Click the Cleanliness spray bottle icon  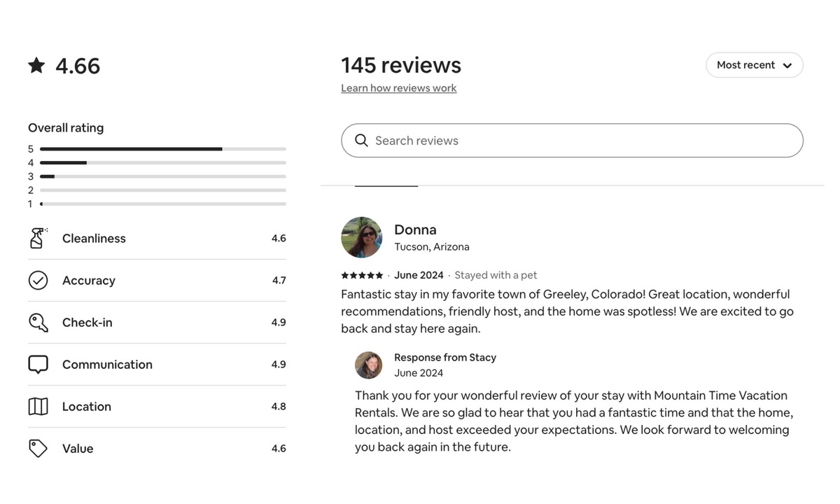pos(38,238)
